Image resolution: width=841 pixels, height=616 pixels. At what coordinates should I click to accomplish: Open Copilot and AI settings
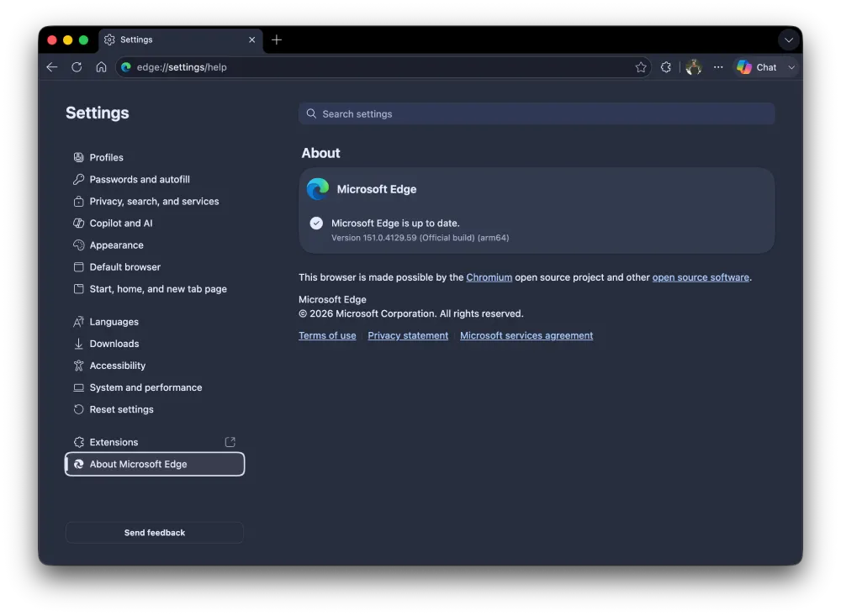(155, 223)
